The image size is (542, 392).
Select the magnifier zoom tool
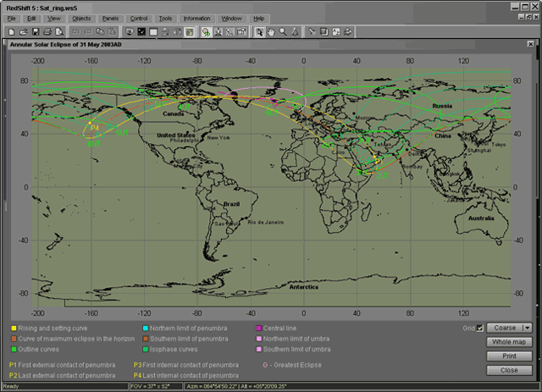[283, 32]
